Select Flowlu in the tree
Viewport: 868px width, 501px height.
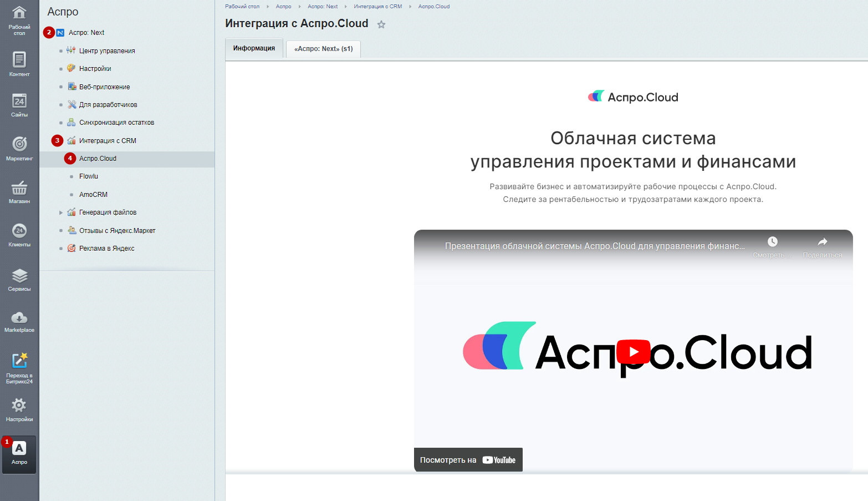(x=89, y=176)
